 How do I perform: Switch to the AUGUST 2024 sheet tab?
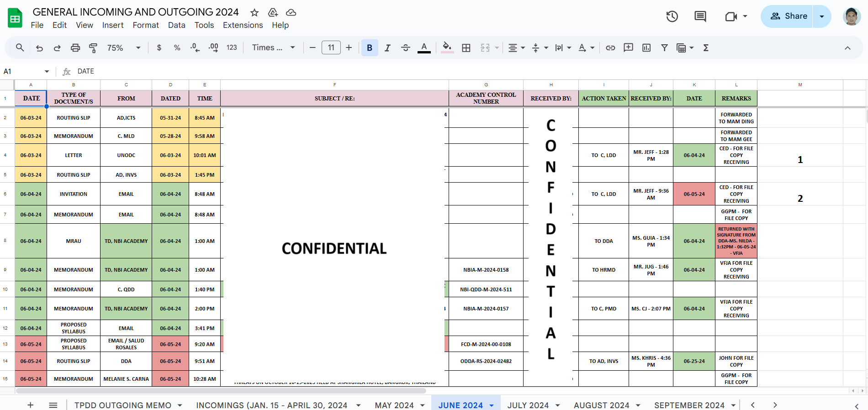(x=602, y=405)
